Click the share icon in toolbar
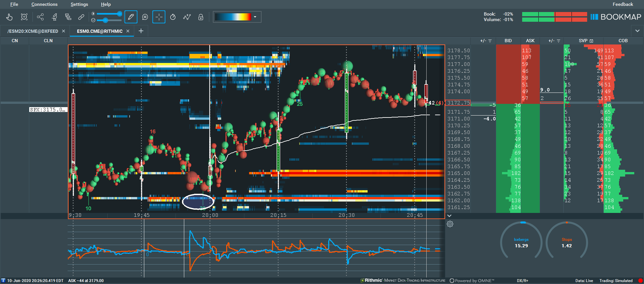This screenshot has height=284, width=644. click(x=40, y=17)
